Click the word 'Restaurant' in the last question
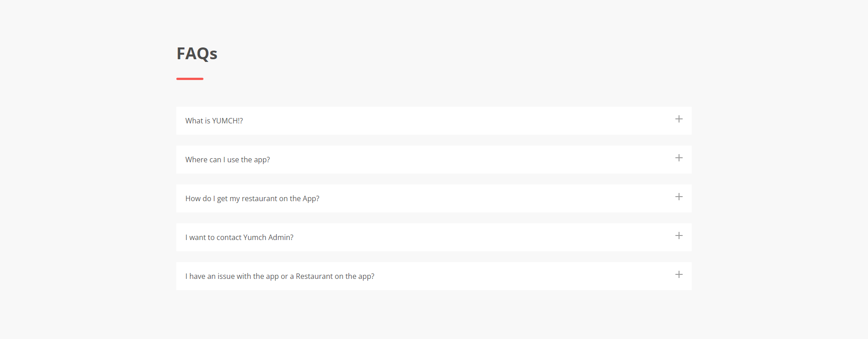This screenshot has width=868, height=339. coord(314,276)
